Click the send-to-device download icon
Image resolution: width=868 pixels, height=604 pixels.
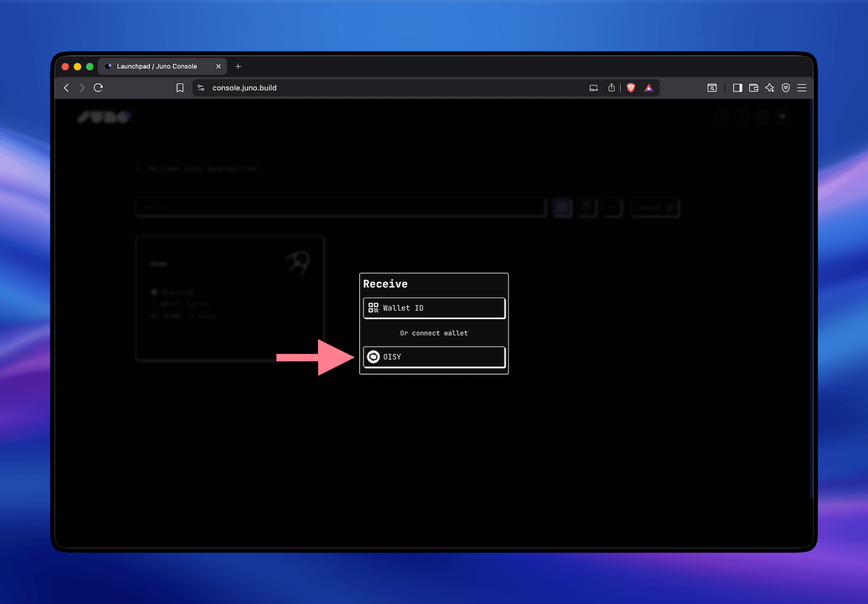(593, 87)
